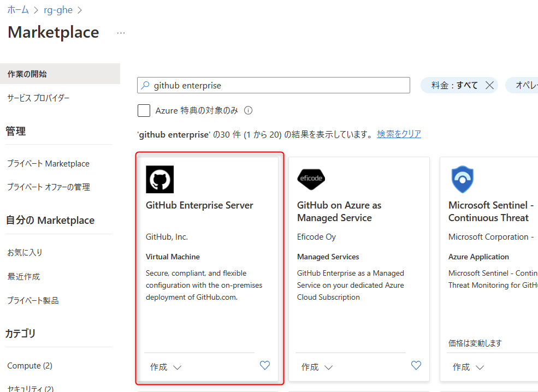Viewport: 538px width, 392px height.
Task: Open the Marketplace ellipsis more menu
Action: [121, 33]
